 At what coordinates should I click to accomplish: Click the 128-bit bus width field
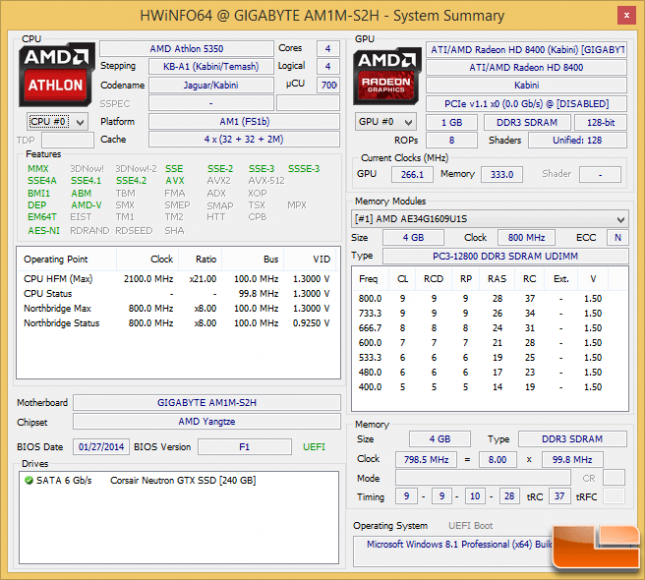pos(600,123)
